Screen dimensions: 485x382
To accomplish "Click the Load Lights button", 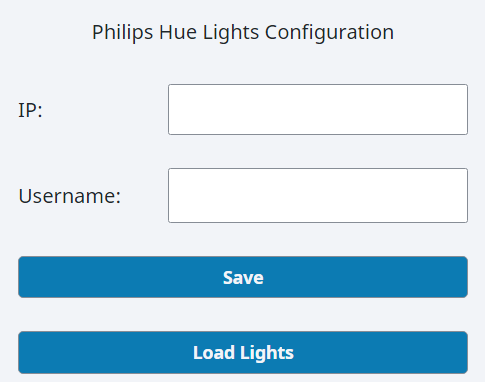I will coord(243,352).
